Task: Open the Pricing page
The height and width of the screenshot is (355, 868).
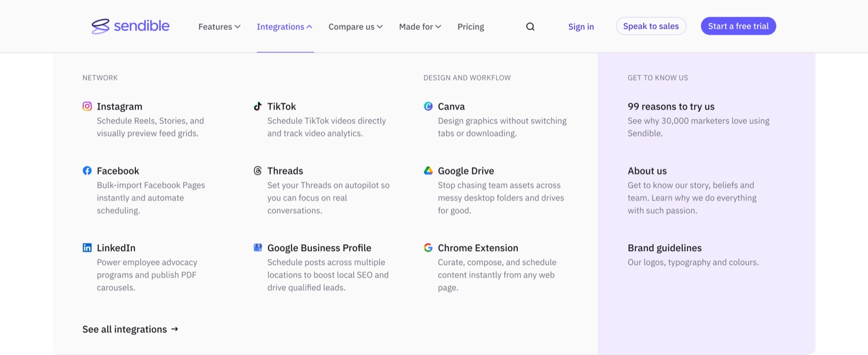Action: coord(470,27)
